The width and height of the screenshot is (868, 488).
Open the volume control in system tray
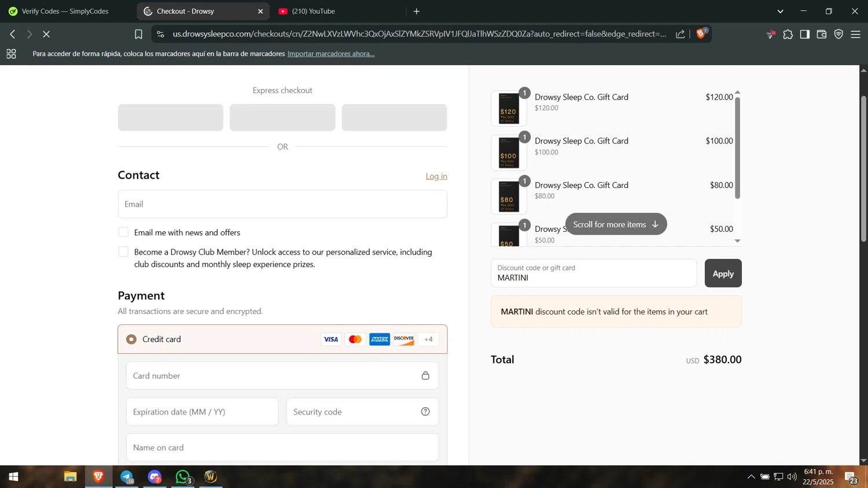click(x=792, y=477)
